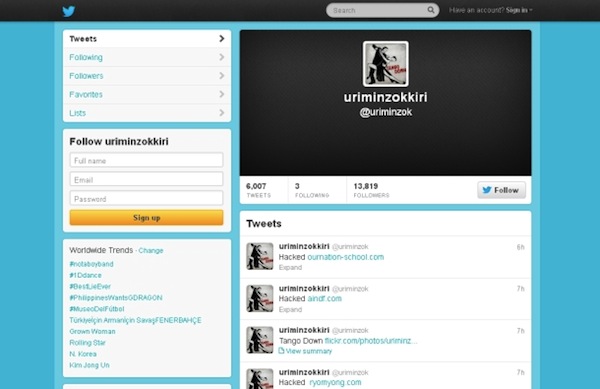Open the #BestLieEver trend
Screen dimensions: 600x389
pos(90,286)
